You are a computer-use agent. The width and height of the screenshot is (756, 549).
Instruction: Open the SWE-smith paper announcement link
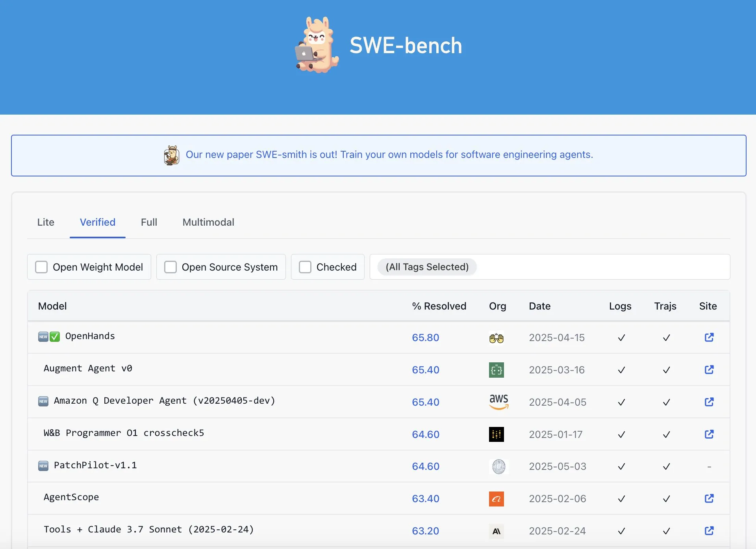click(389, 155)
